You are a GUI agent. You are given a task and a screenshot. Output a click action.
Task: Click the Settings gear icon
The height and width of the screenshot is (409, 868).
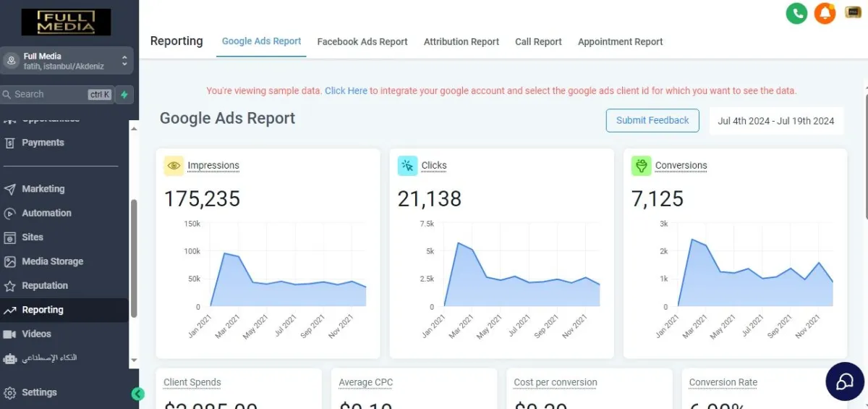point(9,393)
